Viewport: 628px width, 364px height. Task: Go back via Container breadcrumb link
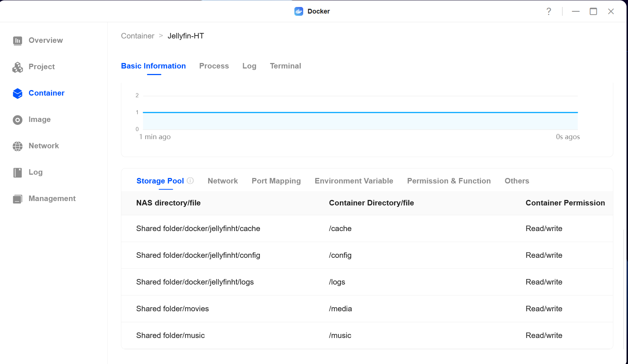click(x=137, y=36)
